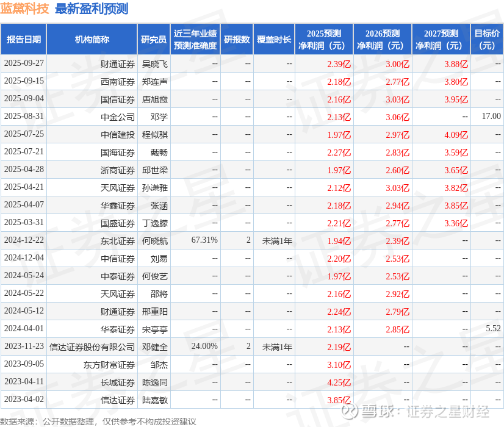Click the 3.80亿 forecast value
504x427 pixels.
(x=456, y=82)
